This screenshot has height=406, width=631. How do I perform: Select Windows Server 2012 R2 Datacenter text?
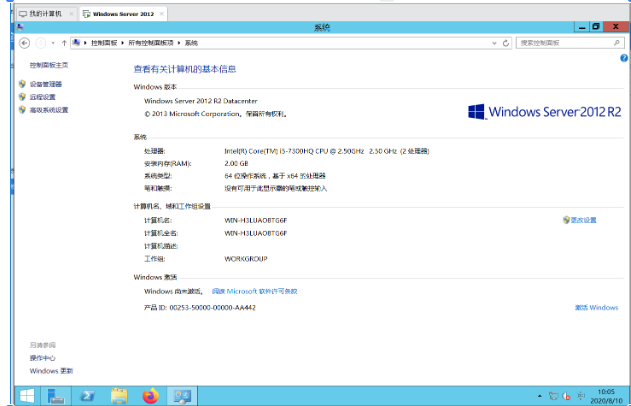coord(200,101)
